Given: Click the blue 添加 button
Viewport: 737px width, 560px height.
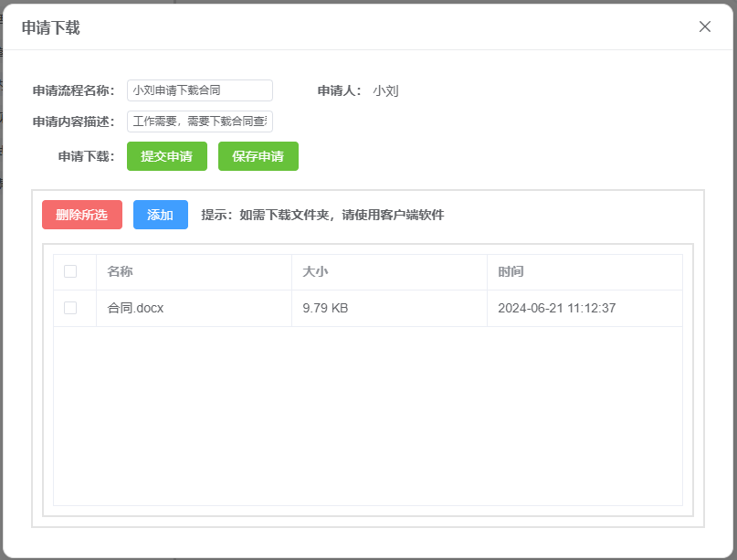Looking at the screenshot, I should pos(160,215).
